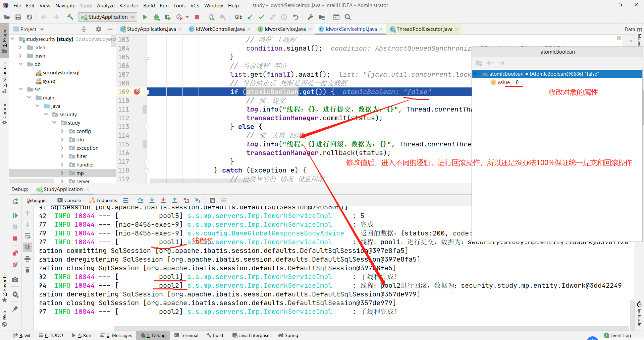Stop the process via red square in main toolbar
Image resolution: width=644 pixels, height=340 pixels.
coord(197,17)
